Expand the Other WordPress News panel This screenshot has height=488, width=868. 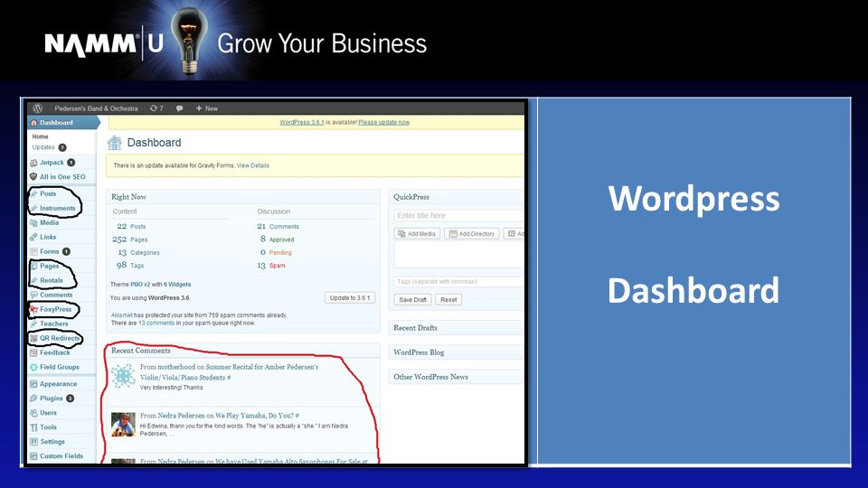pyautogui.click(x=456, y=377)
